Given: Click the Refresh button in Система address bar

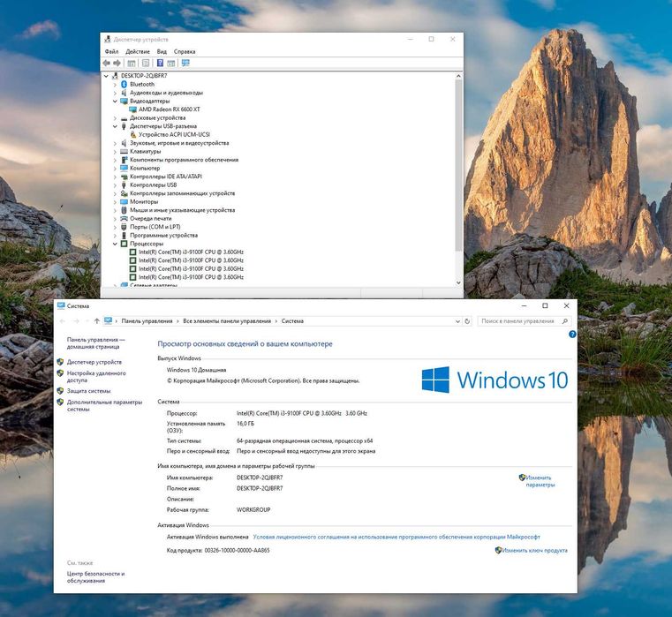Looking at the screenshot, I should click(467, 321).
